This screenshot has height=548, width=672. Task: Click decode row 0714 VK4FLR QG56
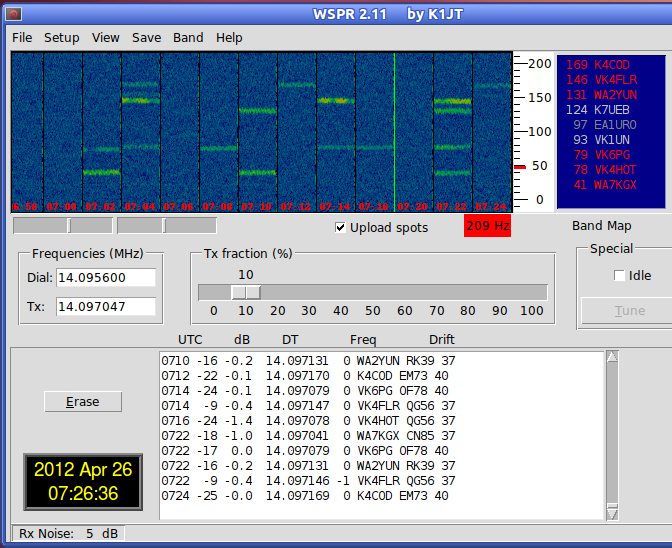pyautogui.click(x=308, y=406)
